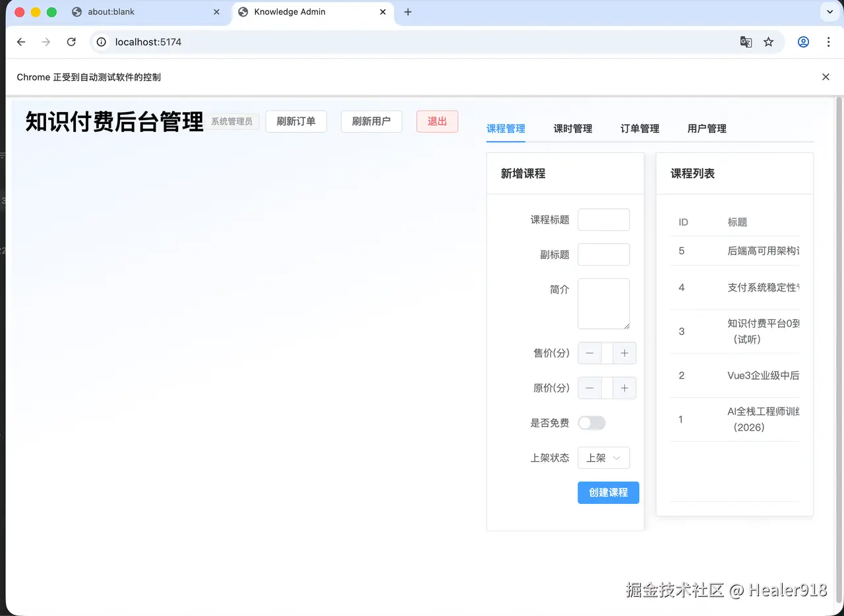Select course row 后端高可用架构
Image resolution: width=844 pixels, height=616 pixels.
click(735, 251)
